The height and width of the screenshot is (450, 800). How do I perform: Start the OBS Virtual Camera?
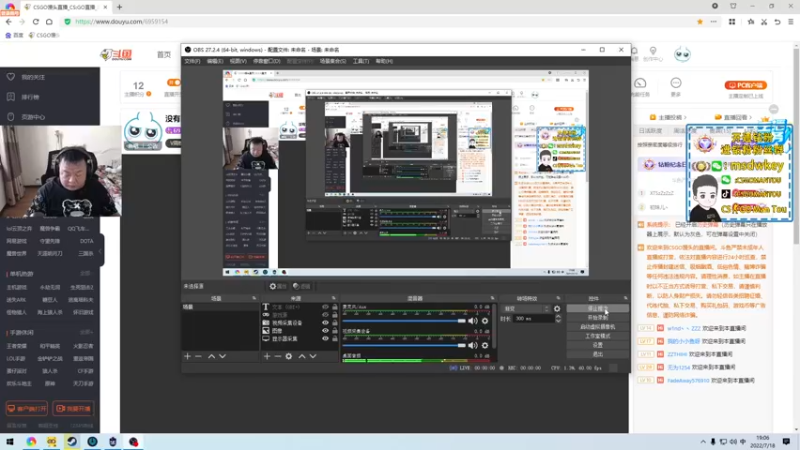point(597,327)
